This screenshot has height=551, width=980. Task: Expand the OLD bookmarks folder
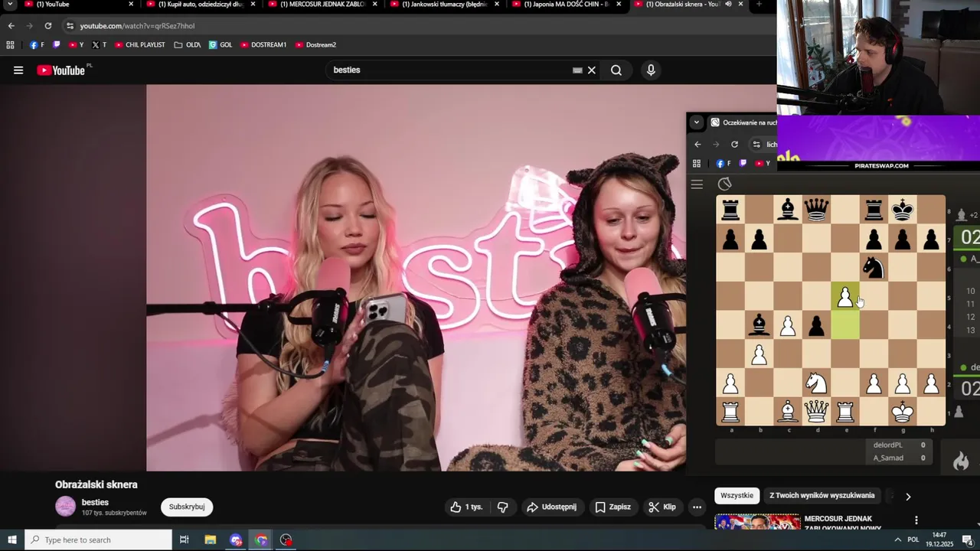click(x=188, y=45)
